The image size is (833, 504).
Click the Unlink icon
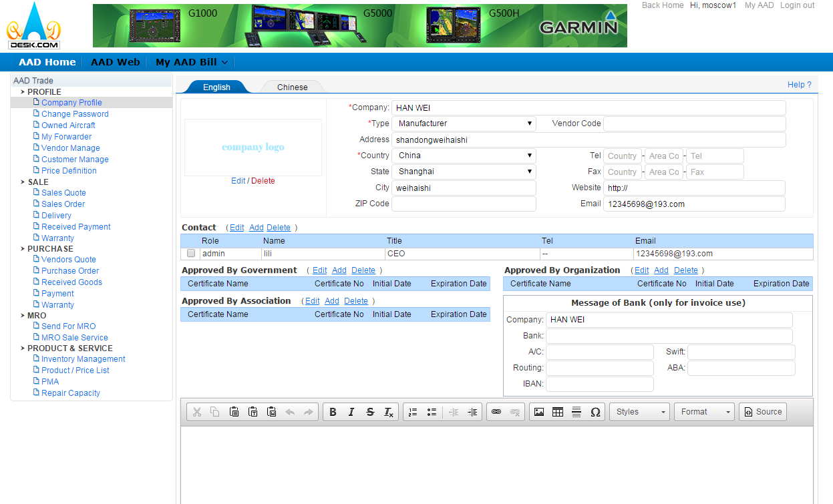click(515, 412)
